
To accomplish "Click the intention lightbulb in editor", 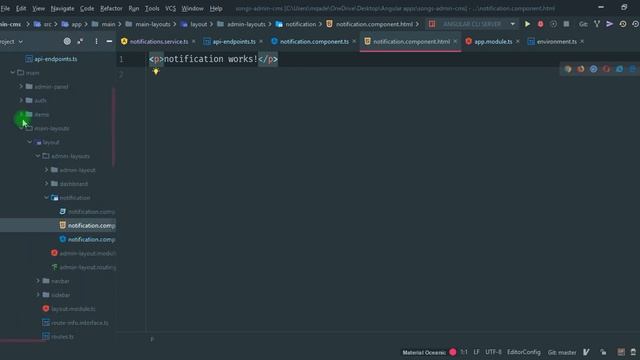I will click(x=156, y=72).
